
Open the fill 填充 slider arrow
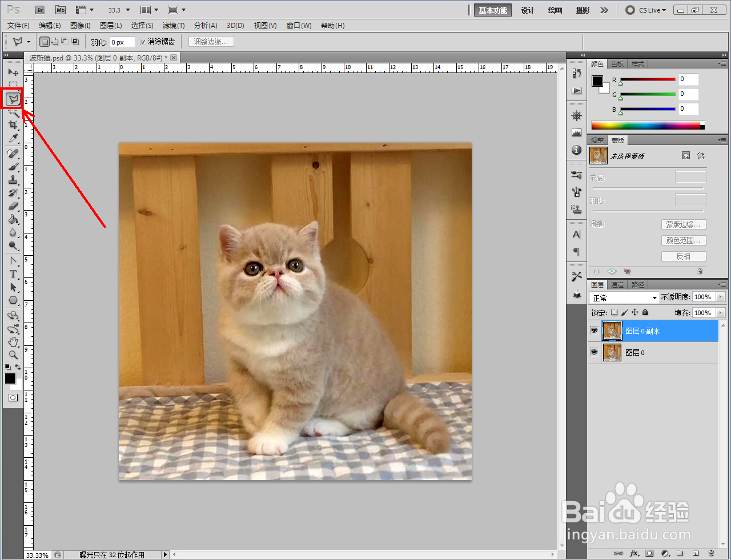[720, 313]
